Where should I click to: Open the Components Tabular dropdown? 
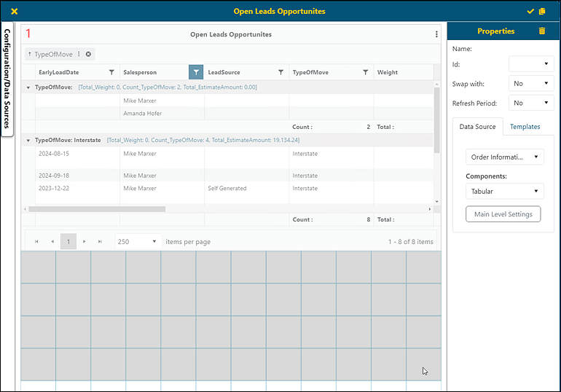click(504, 192)
